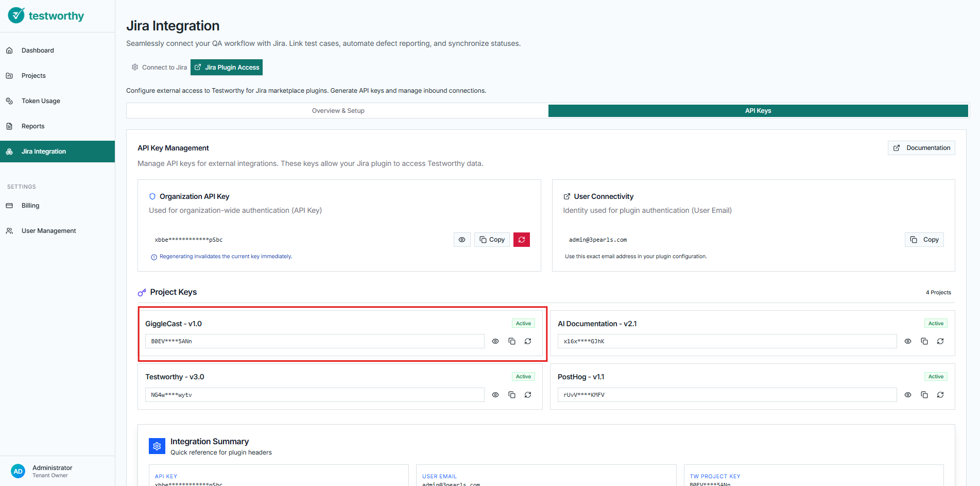
Task: Show the AI Documentation project key
Action: (x=908, y=341)
